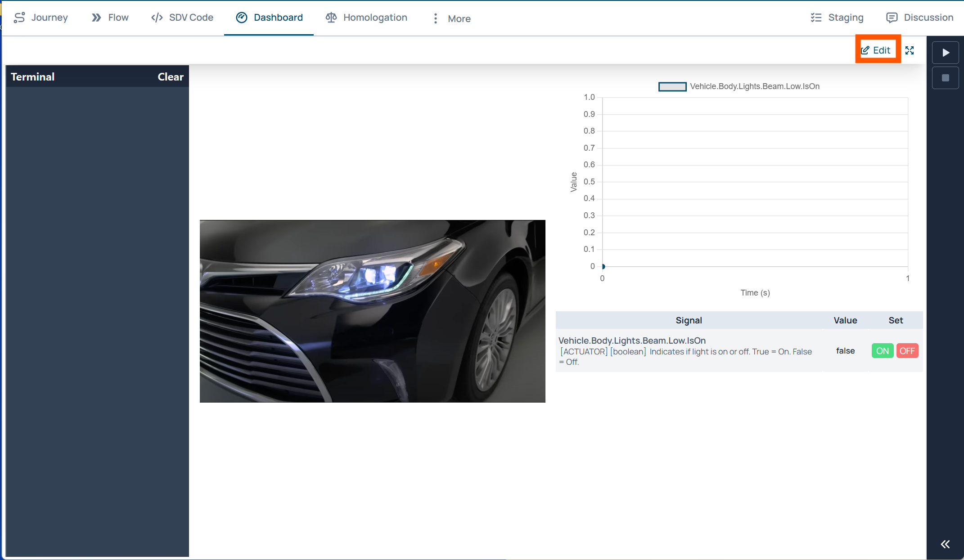964x560 pixels.
Task: Clear the Terminal output
Action: pyautogui.click(x=170, y=77)
